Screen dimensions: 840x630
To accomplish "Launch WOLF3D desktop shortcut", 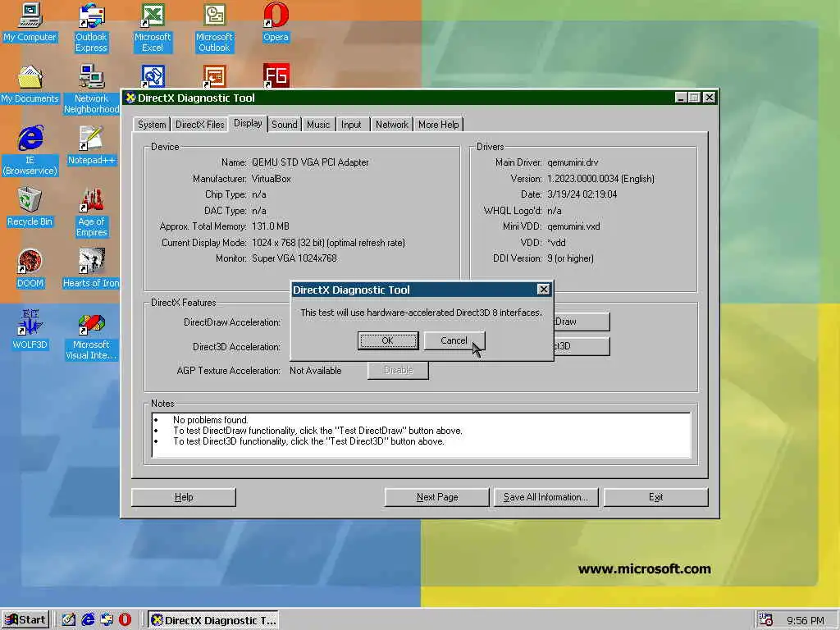I will pos(30,330).
